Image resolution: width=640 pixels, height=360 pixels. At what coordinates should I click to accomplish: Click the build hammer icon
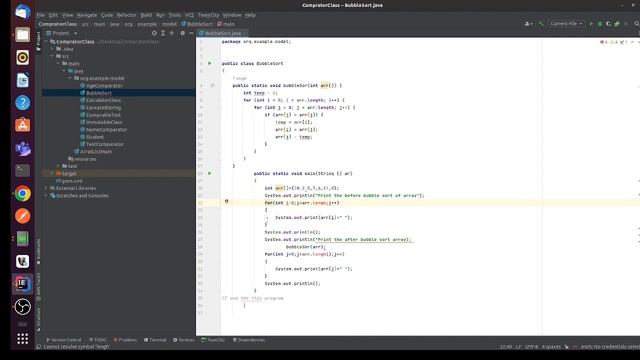pos(541,24)
